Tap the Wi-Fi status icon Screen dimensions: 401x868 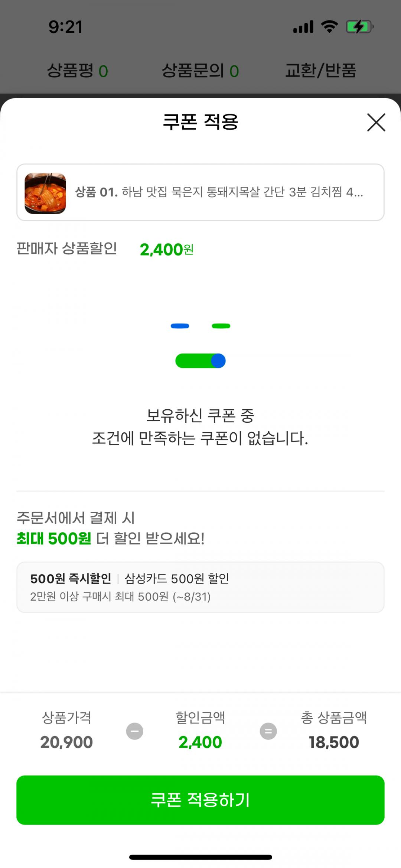point(329,27)
